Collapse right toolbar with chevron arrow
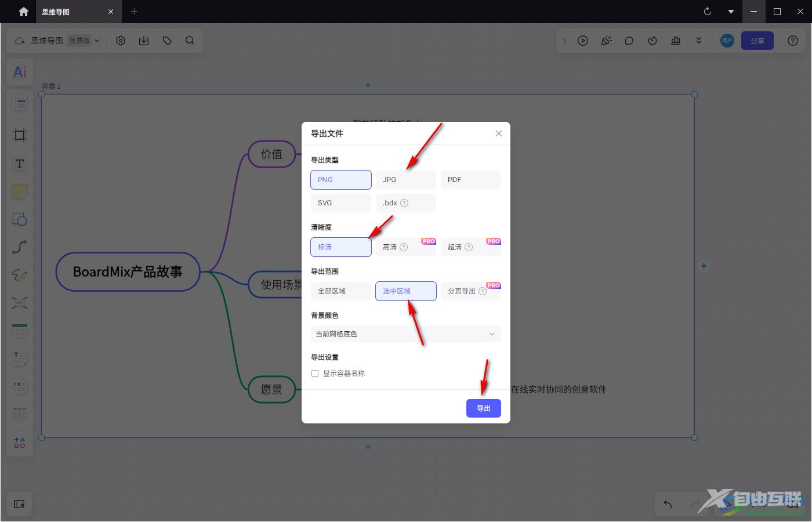This screenshot has height=522, width=812. click(564, 41)
